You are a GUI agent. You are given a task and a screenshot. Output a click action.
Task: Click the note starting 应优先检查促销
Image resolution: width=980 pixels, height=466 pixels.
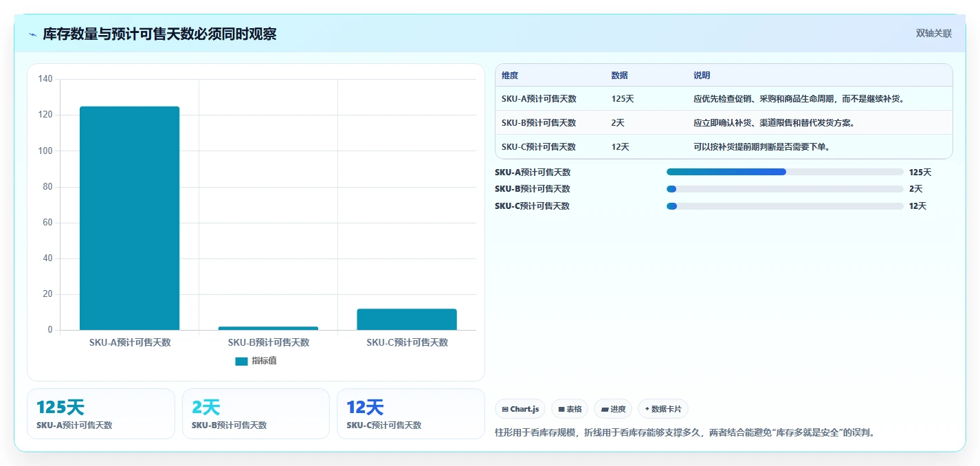[801, 99]
